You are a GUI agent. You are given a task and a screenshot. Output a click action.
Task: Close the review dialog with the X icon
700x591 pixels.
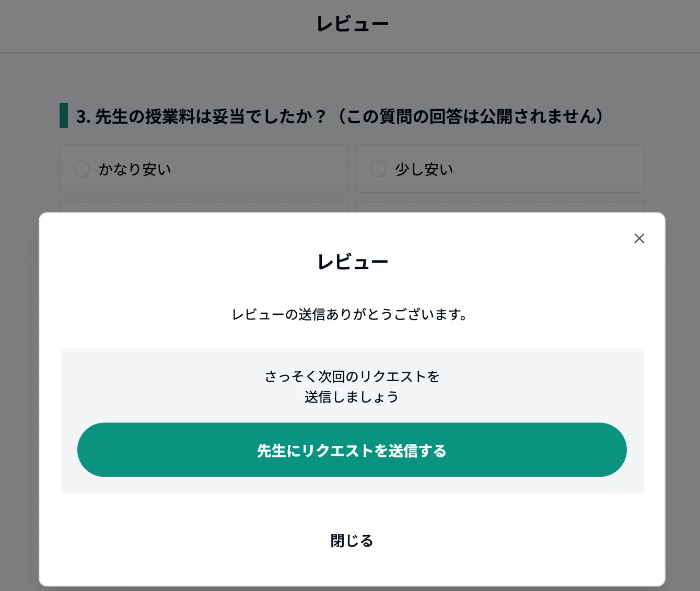coord(639,239)
